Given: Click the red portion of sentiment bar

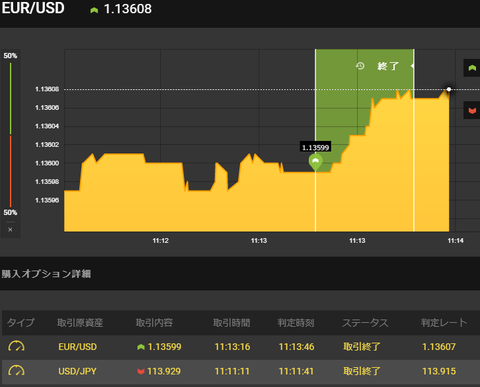Looking at the screenshot, I should click(10, 171).
